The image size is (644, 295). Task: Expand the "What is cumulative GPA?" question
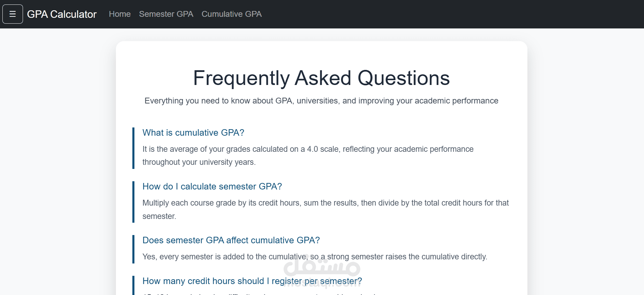(x=193, y=133)
